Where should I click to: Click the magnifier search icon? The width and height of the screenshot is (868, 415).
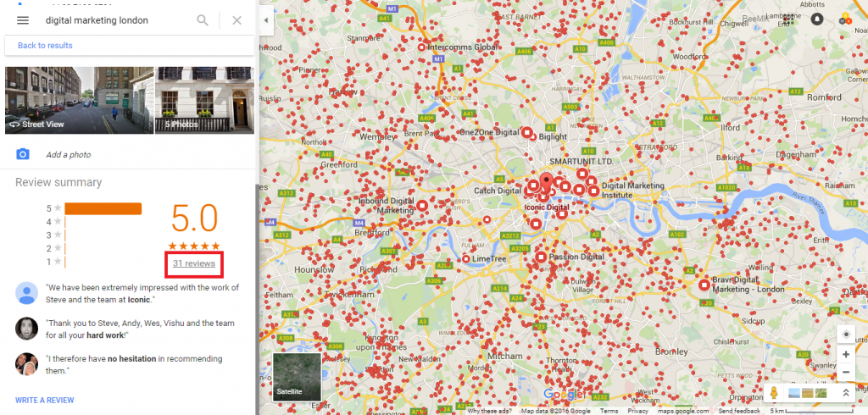pyautogui.click(x=203, y=20)
